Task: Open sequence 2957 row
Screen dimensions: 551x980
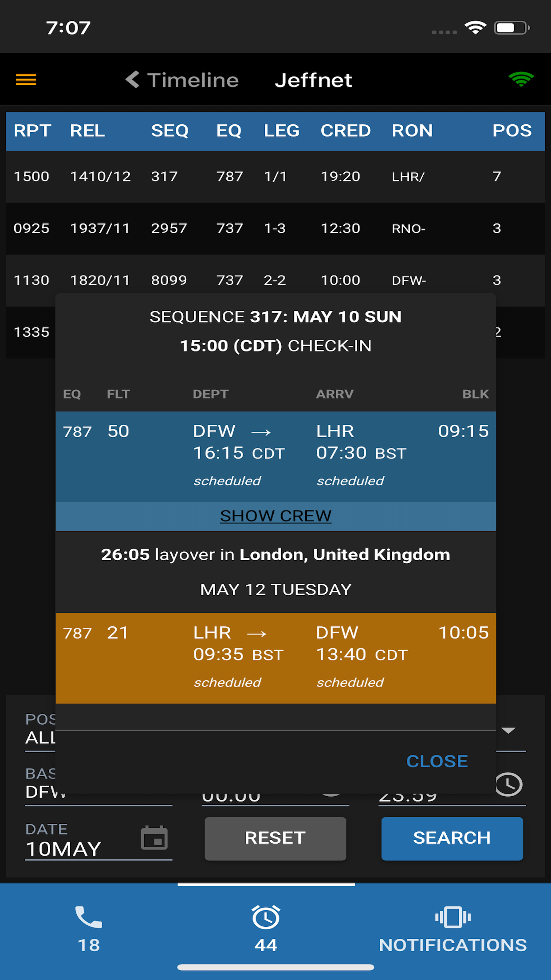Action: click(x=275, y=229)
